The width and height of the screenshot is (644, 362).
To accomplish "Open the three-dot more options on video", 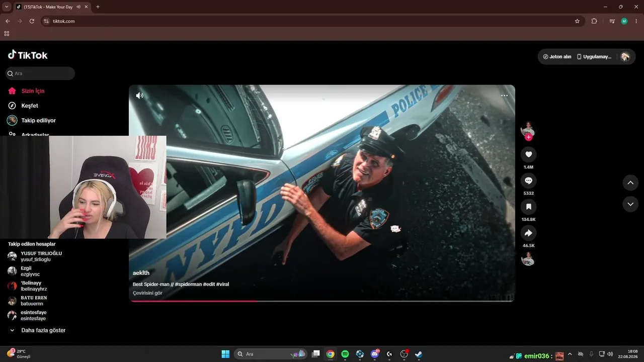I will coord(504,96).
